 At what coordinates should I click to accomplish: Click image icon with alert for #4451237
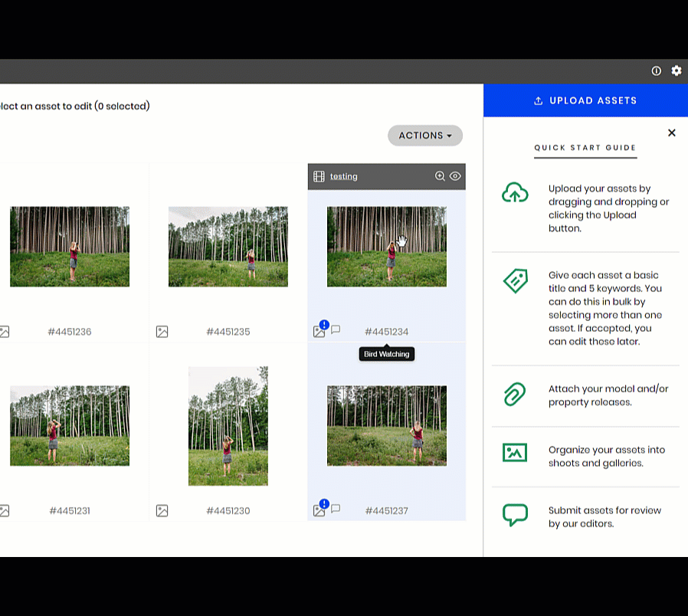(x=320, y=509)
